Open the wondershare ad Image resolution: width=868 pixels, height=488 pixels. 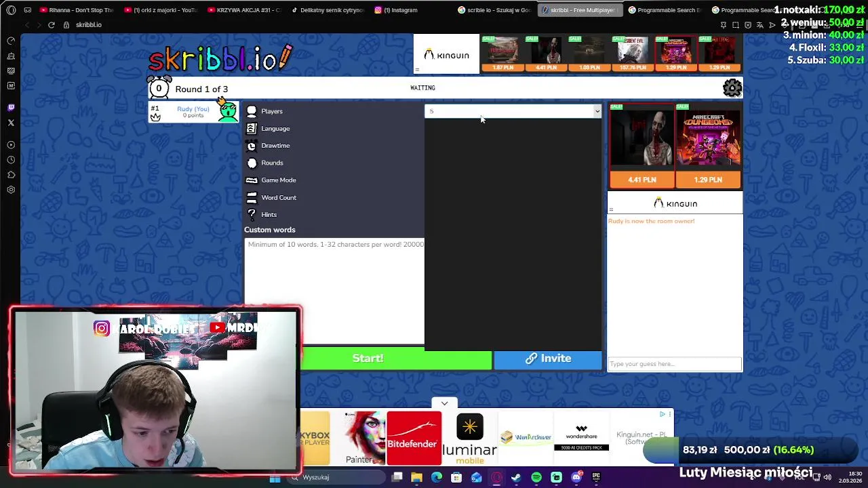point(581,438)
